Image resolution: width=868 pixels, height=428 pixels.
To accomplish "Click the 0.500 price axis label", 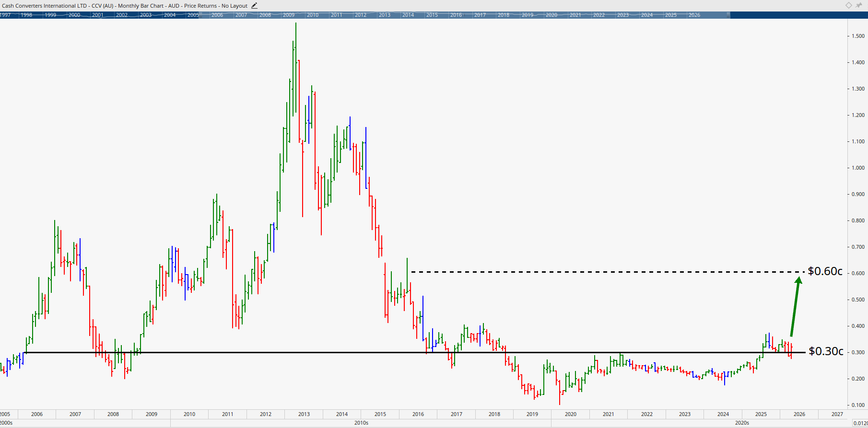I will tap(858, 300).
